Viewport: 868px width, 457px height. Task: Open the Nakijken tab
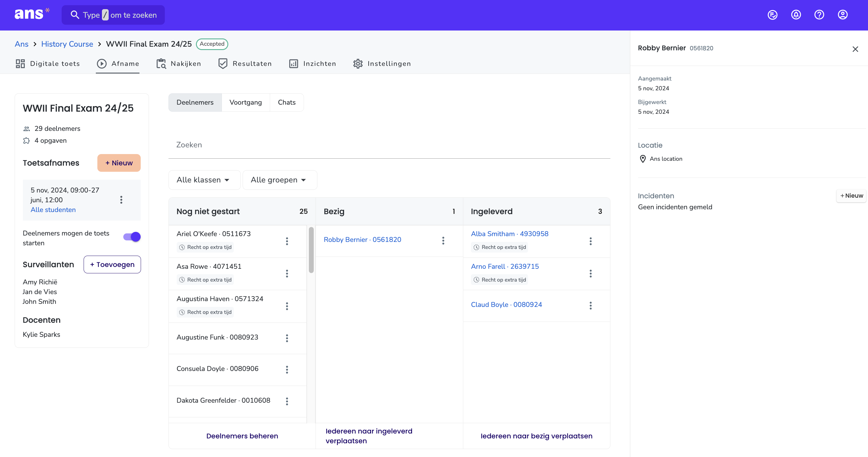pyautogui.click(x=179, y=64)
